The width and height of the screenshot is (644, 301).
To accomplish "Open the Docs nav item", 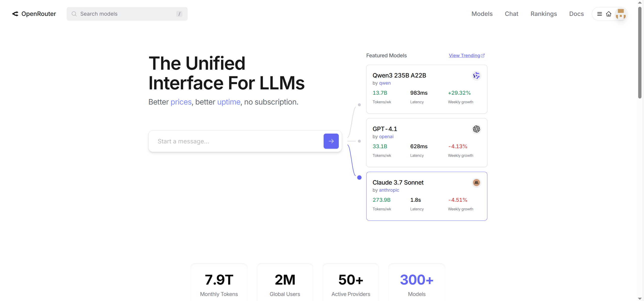I will (x=576, y=14).
